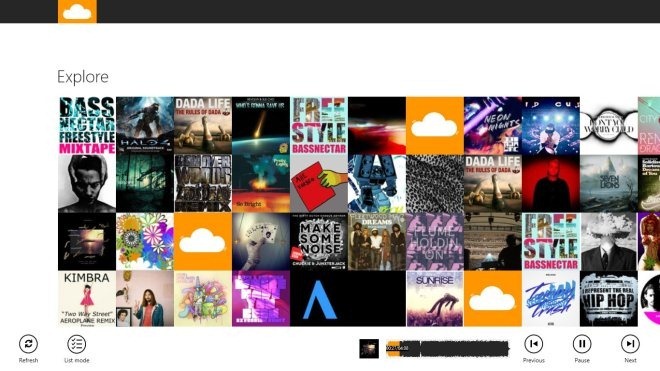The width and height of the screenshot is (660, 371).
Task: Open the long-haired man photo tile
Action: coord(145,299)
